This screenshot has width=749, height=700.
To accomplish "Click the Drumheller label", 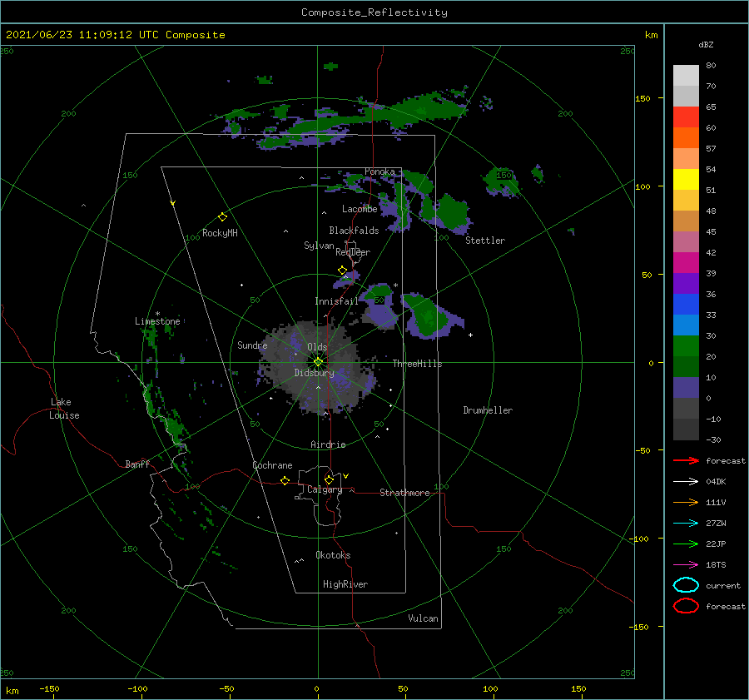I will click(488, 410).
